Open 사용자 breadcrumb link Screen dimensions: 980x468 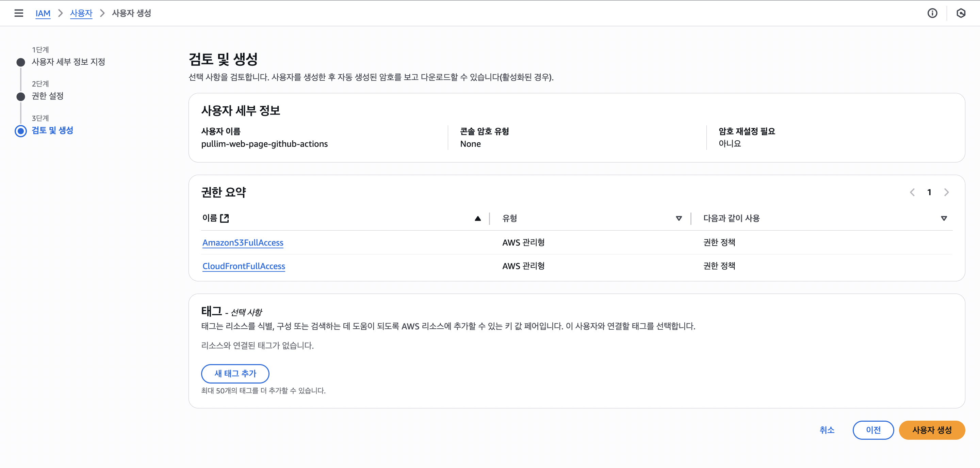click(x=81, y=13)
